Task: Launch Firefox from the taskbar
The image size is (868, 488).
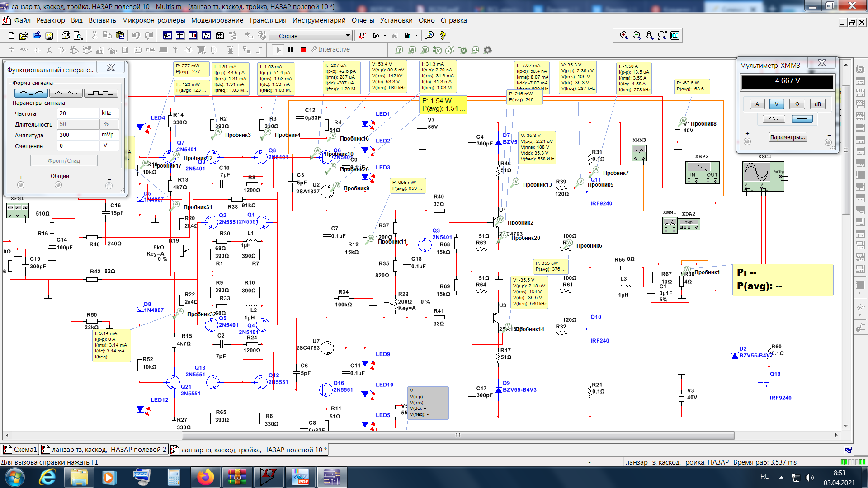Action: tap(206, 477)
